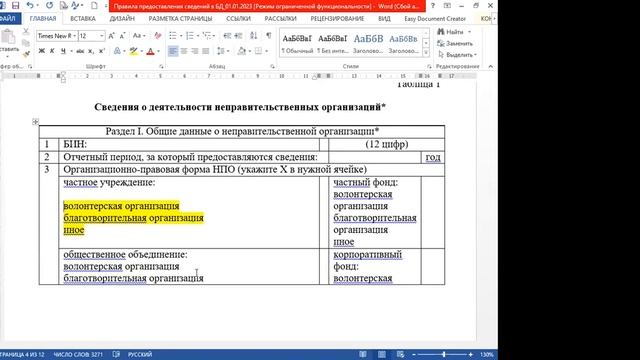Expand the styles gallery
The image size is (640, 360).
pos(426,53)
